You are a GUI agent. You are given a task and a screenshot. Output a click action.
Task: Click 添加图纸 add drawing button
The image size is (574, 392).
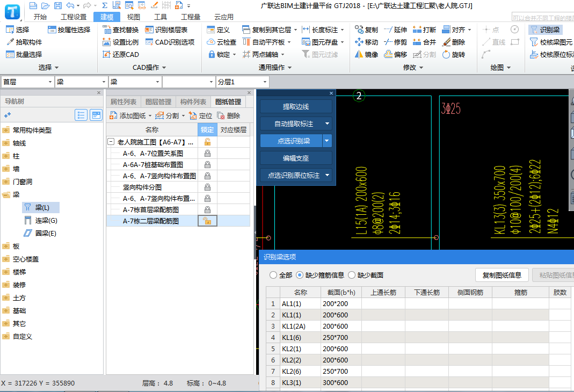128,115
